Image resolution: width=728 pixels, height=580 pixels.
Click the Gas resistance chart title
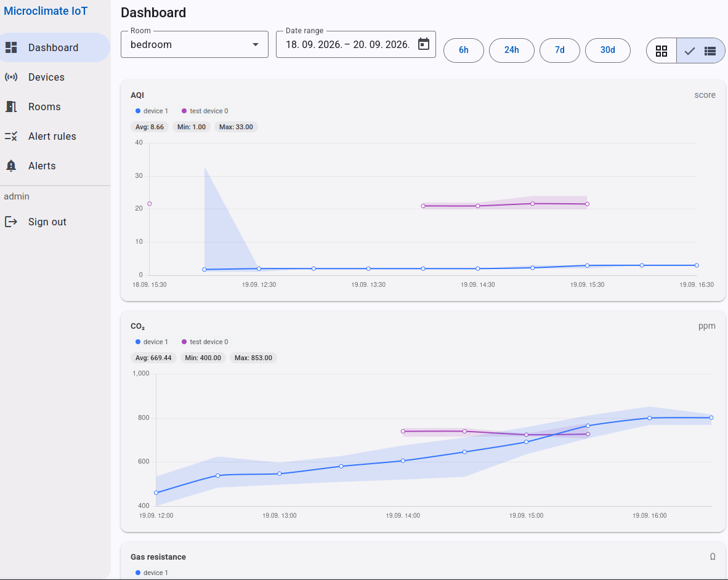pyautogui.click(x=158, y=557)
